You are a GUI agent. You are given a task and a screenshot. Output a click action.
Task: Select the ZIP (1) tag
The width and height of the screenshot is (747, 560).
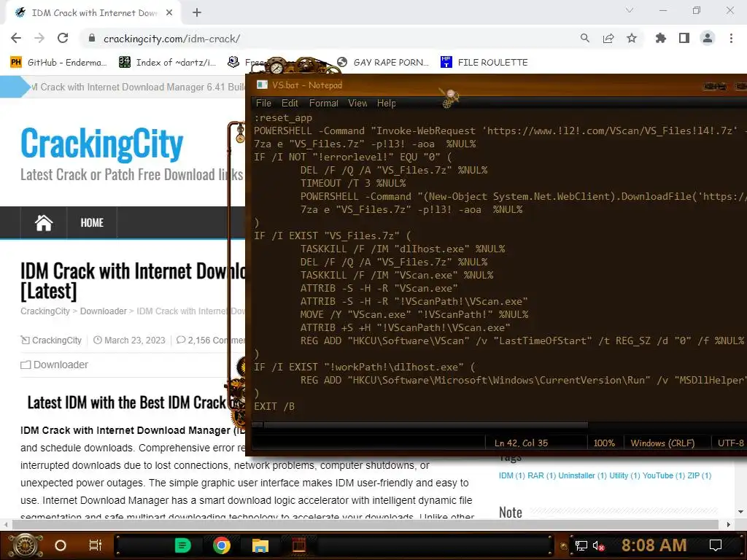700,475
